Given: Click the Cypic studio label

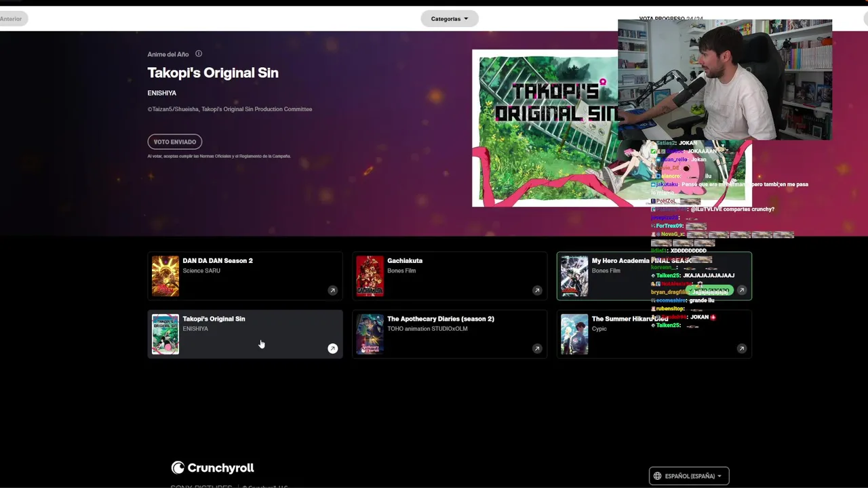Looking at the screenshot, I should pos(599,329).
